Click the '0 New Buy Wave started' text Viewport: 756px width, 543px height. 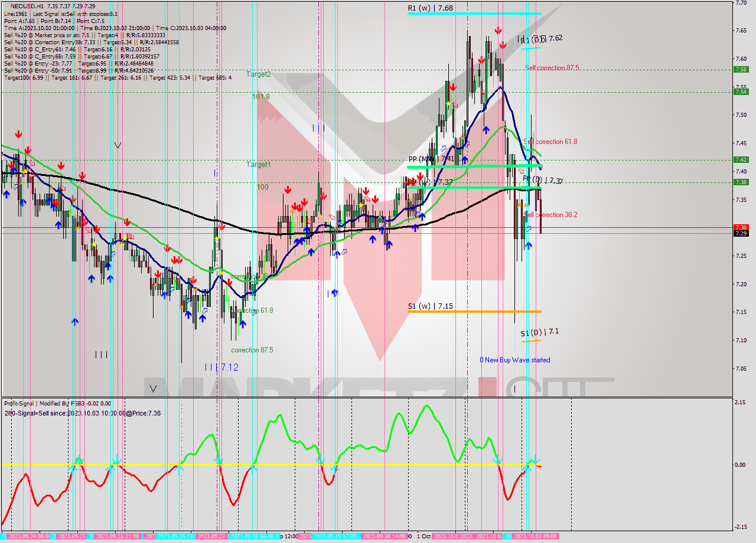[515, 360]
